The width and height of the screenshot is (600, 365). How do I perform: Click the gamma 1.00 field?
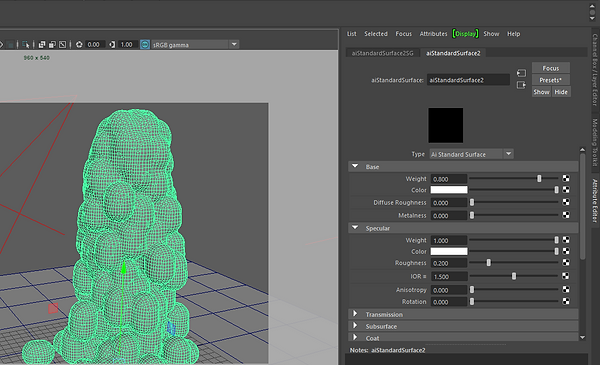point(128,44)
